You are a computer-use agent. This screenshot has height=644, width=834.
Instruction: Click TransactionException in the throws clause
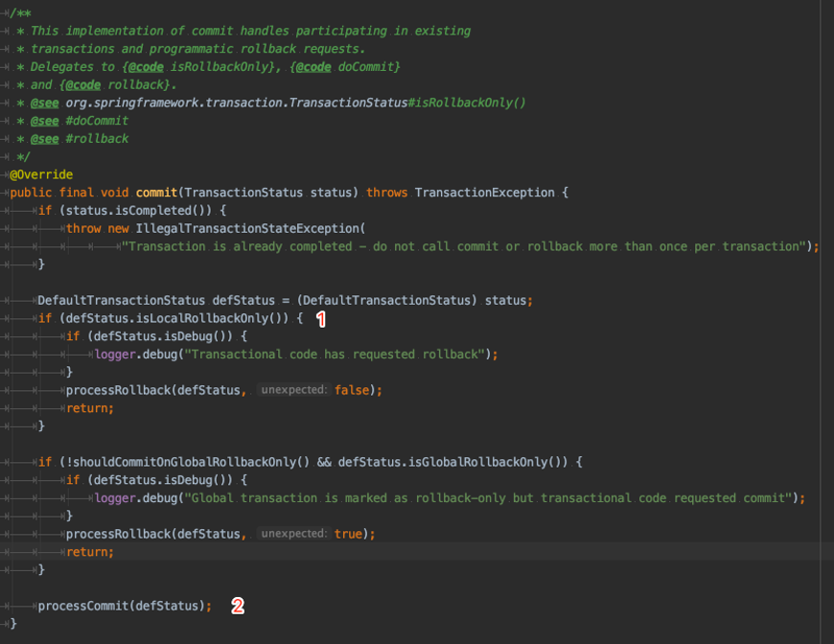484,193
